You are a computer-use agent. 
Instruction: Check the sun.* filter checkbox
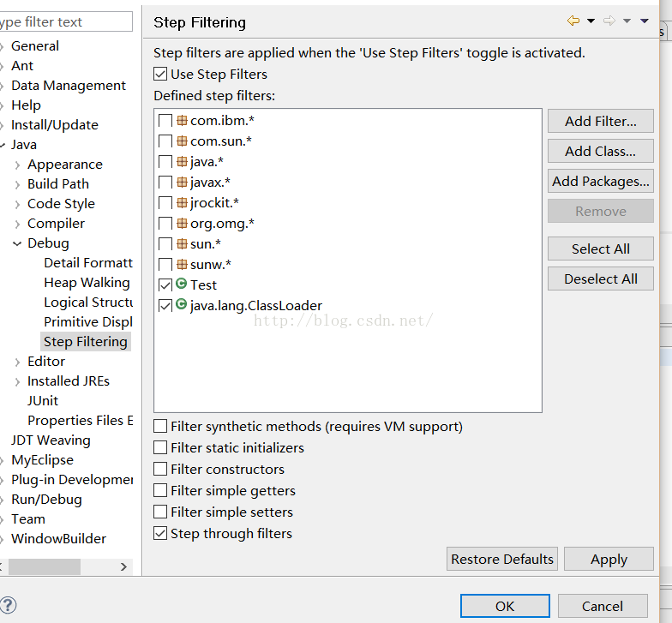click(x=165, y=244)
